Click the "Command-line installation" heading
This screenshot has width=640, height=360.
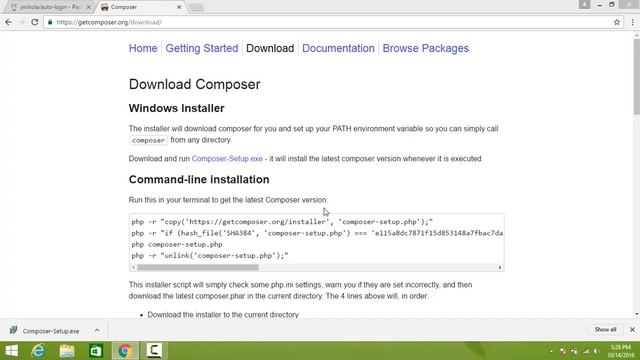pyautogui.click(x=199, y=180)
